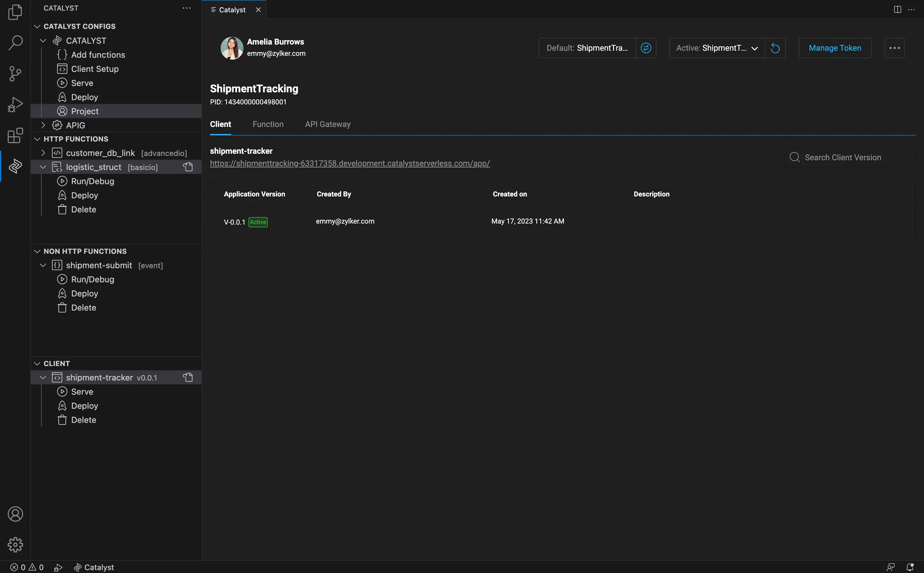
Task: Click the Catalyst status bar item
Action: click(94, 567)
